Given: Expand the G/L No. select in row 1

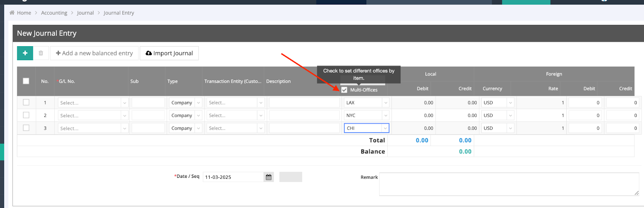Looking at the screenshot, I should point(93,103).
